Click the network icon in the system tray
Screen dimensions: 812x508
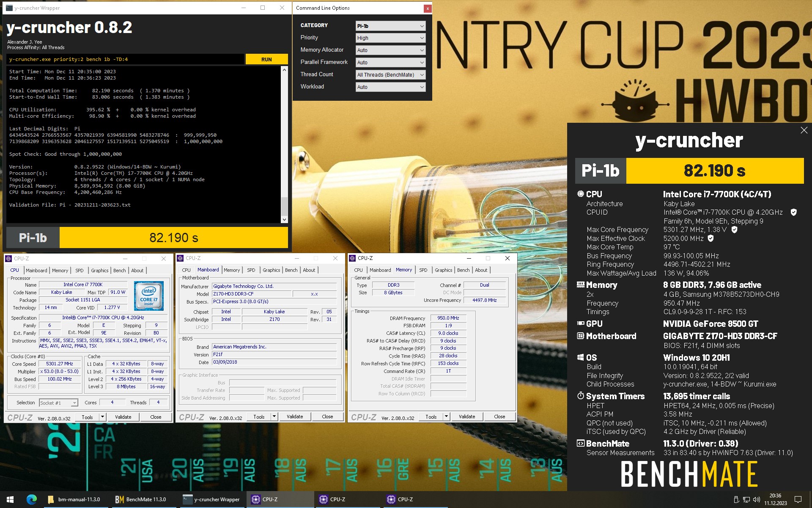[746, 500]
